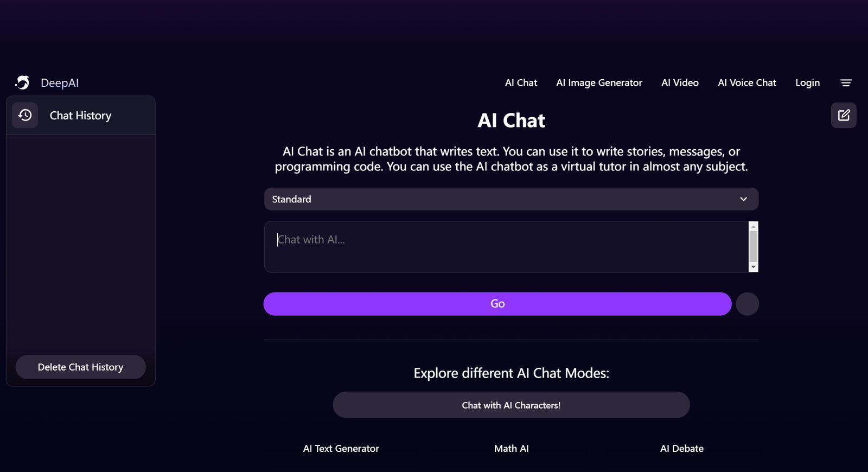Select AI Chat in the top navigation

point(520,82)
